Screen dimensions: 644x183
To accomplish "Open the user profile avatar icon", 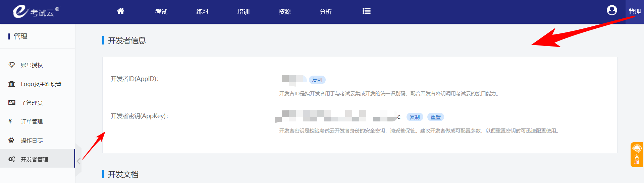I will click(x=611, y=11).
